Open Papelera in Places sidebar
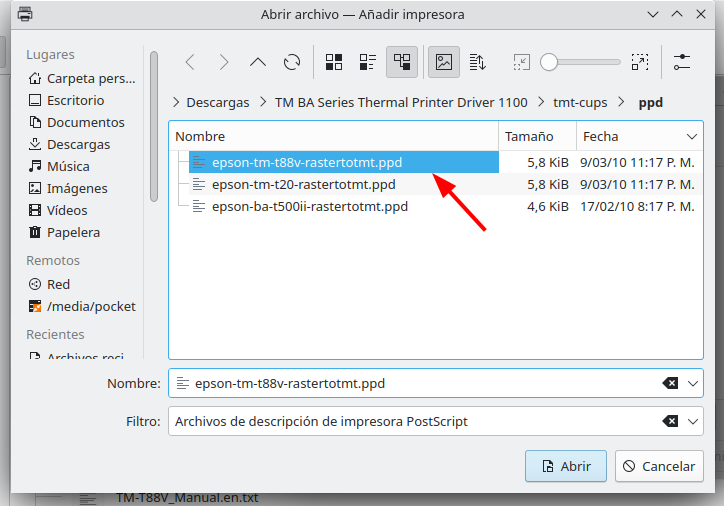724x506 pixels. click(x=64, y=232)
